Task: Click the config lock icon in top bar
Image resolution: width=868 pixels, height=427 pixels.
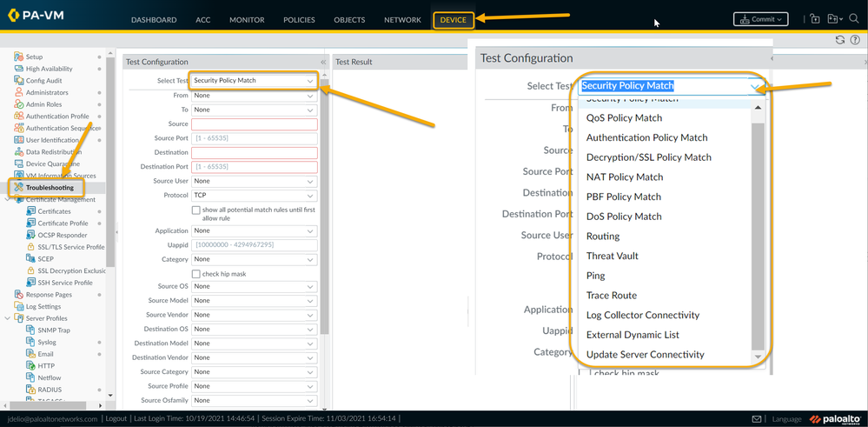Action: tap(815, 19)
